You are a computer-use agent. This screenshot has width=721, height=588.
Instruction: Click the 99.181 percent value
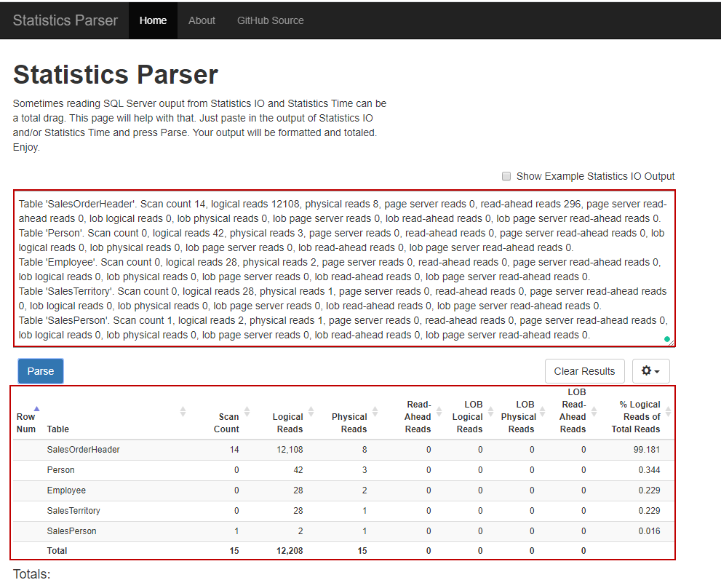coord(647,450)
